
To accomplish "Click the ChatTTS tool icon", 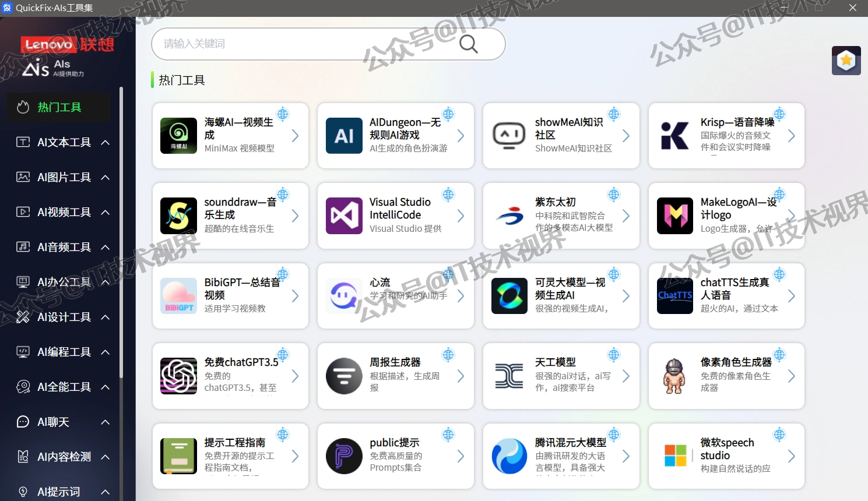I will [x=674, y=296].
